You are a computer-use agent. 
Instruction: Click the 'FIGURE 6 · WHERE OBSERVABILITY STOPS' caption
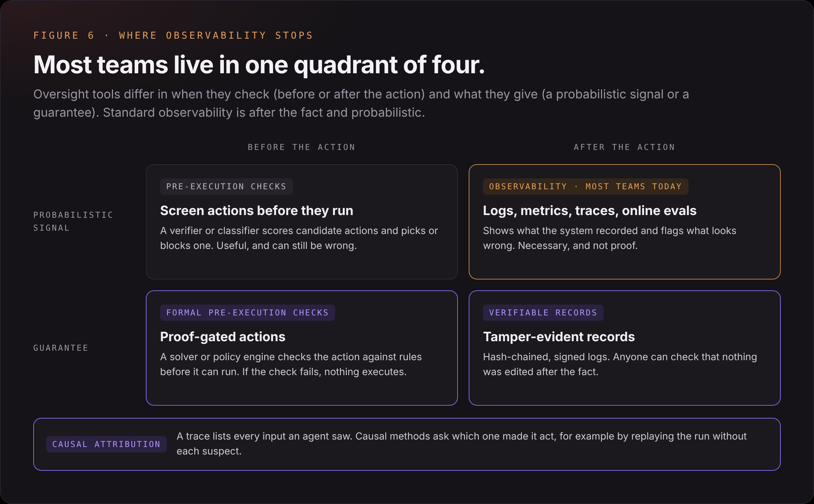[173, 36]
